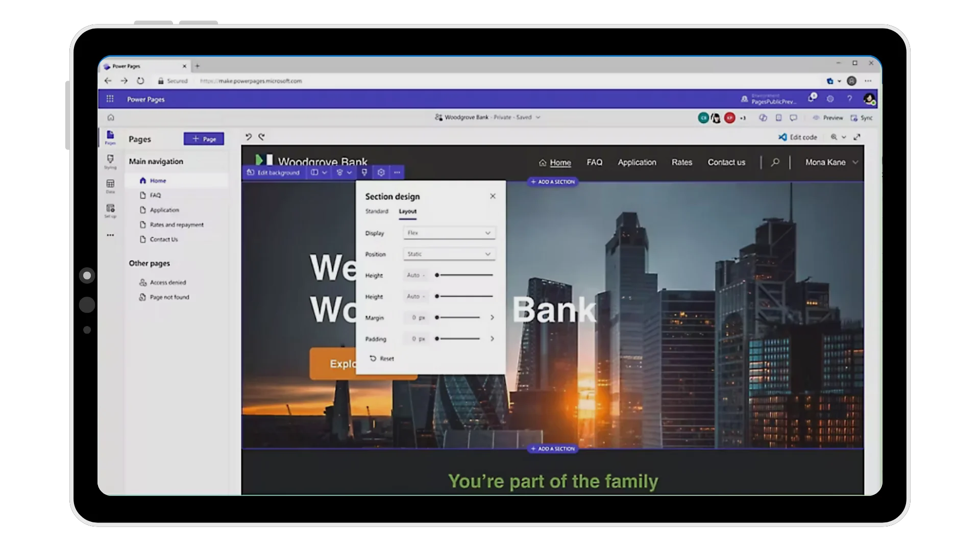980x551 pixels.
Task: Switch to the Standard tab
Action: 377,211
